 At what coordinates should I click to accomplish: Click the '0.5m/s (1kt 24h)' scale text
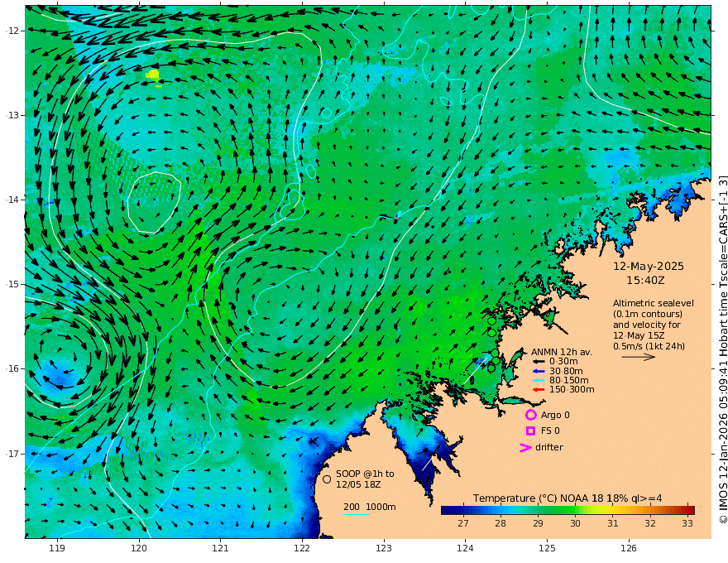point(649,346)
